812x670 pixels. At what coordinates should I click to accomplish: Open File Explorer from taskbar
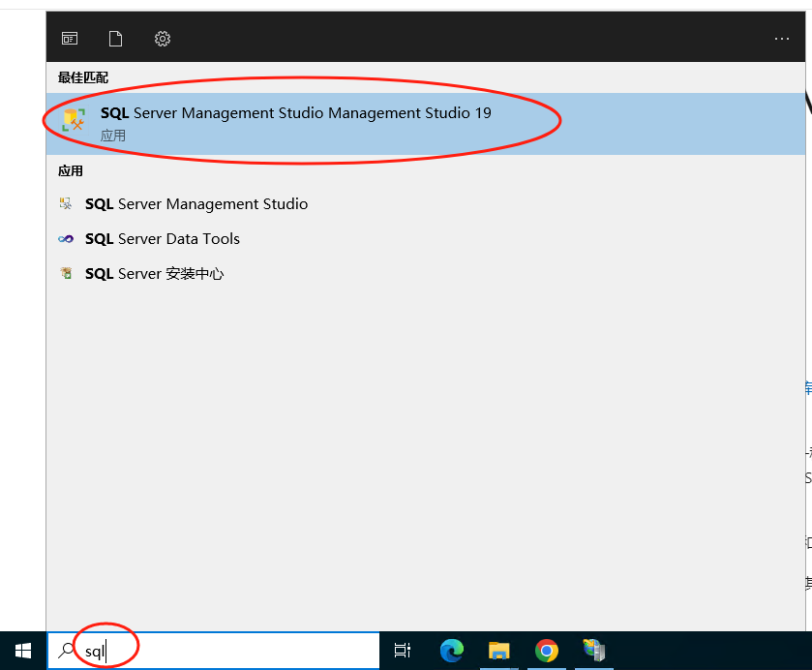(499, 651)
